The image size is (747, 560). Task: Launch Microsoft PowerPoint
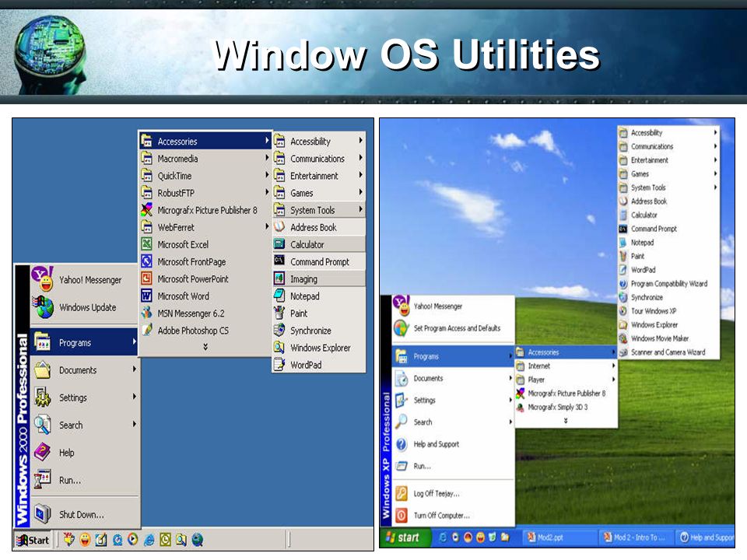pyautogui.click(x=205, y=278)
